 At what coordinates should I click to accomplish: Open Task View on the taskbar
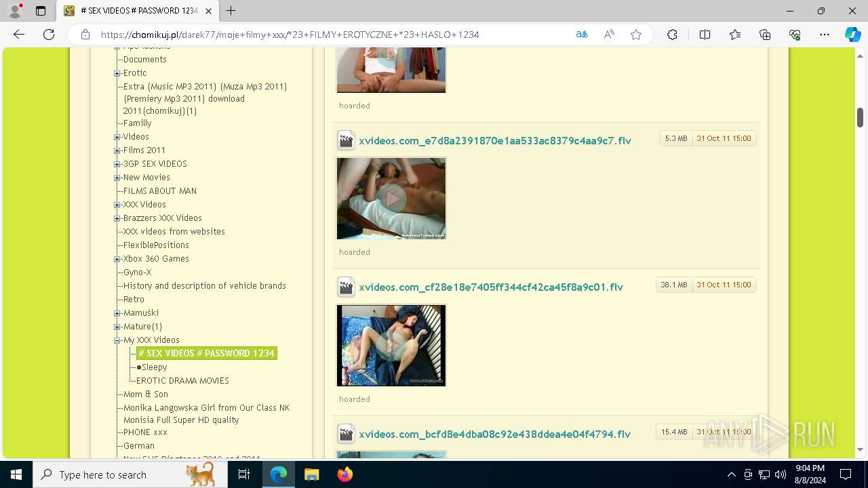tap(244, 474)
